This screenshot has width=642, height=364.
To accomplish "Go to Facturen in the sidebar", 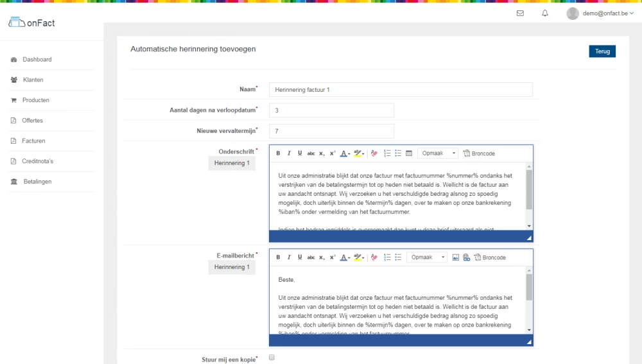I will [x=33, y=141].
